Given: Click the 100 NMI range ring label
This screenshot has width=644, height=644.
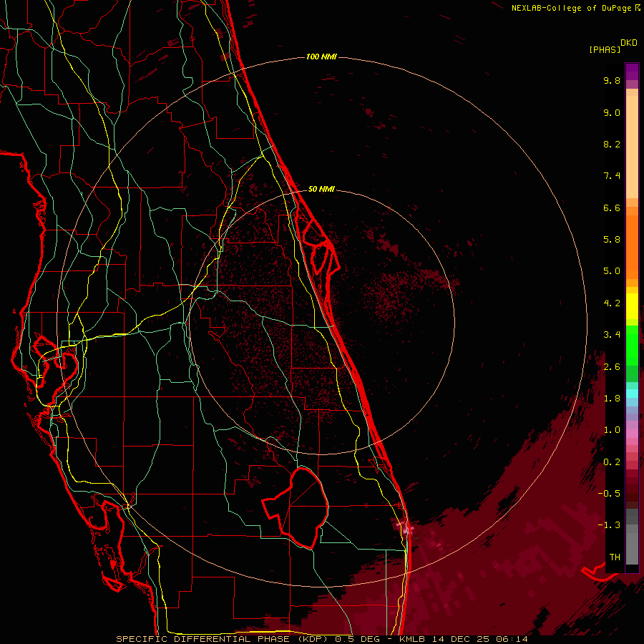Looking at the screenshot, I should pos(321,57).
